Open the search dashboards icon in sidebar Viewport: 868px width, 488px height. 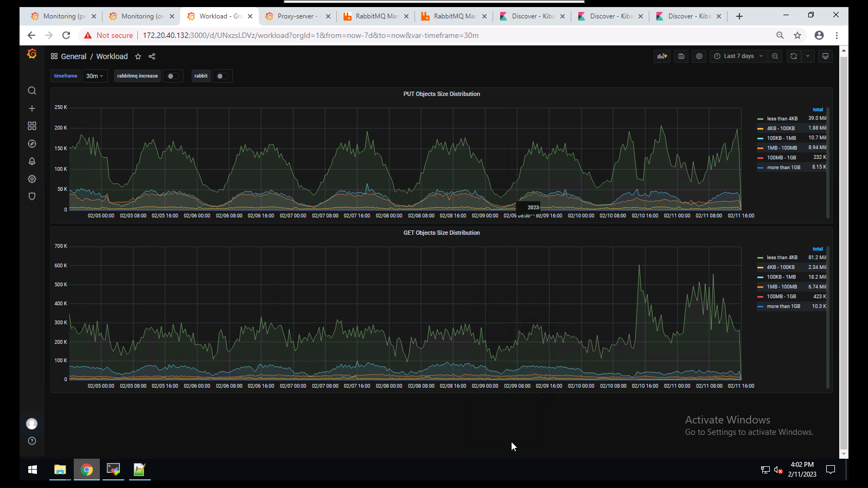click(x=32, y=91)
